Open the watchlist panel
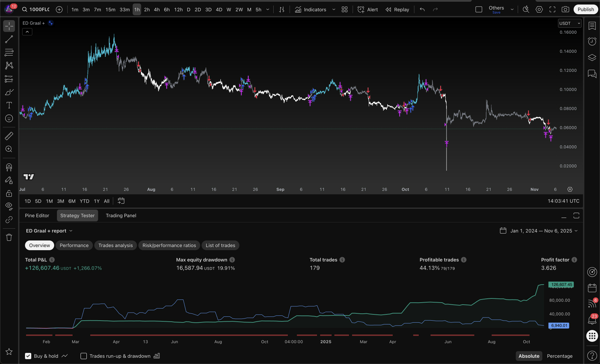This screenshot has height=364, width=600. 592,26
